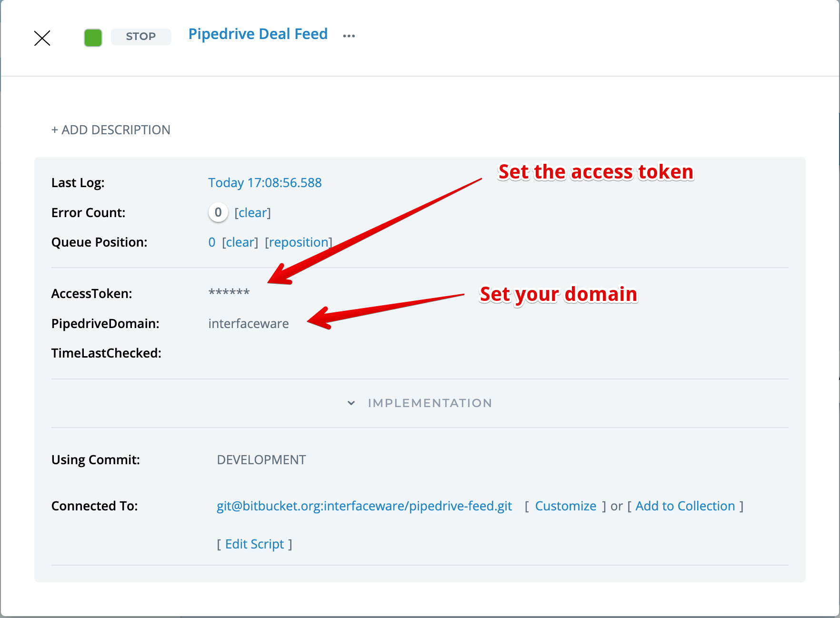Viewport: 840px width, 618px height.
Task: Click the green running status indicator
Action: pyautogui.click(x=93, y=38)
